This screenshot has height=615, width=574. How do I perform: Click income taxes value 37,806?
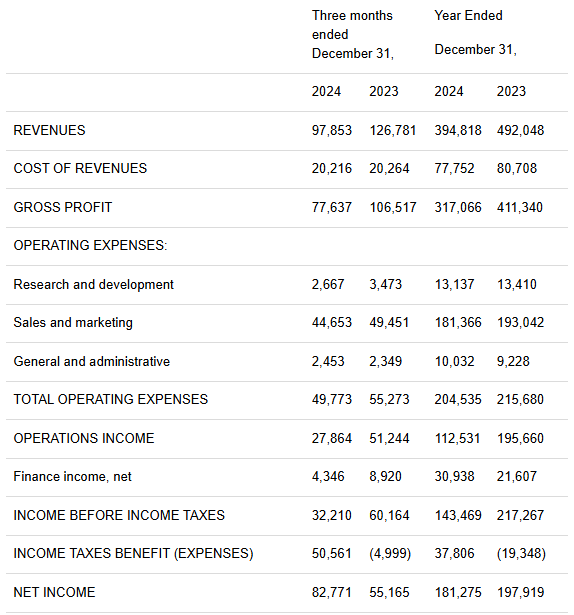point(454,553)
